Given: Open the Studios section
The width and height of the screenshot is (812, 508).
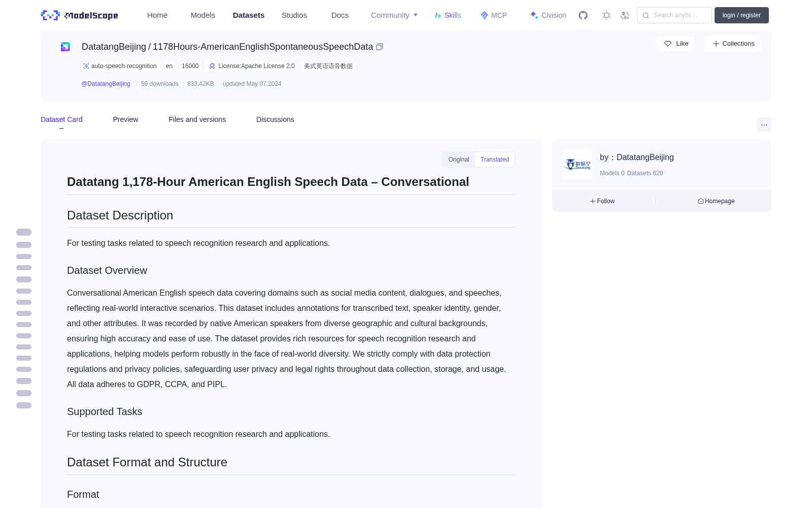Looking at the screenshot, I should click(294, 15).
